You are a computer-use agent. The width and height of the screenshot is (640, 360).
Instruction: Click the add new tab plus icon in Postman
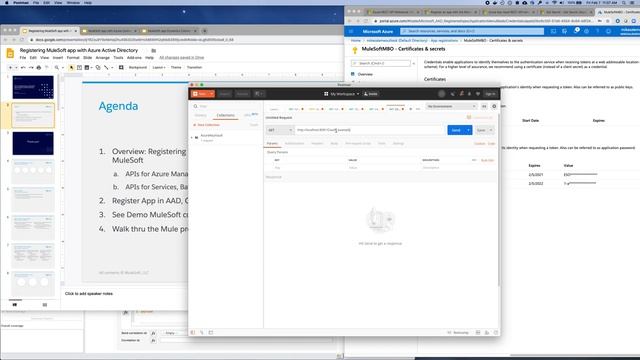(x=411, y=109)
